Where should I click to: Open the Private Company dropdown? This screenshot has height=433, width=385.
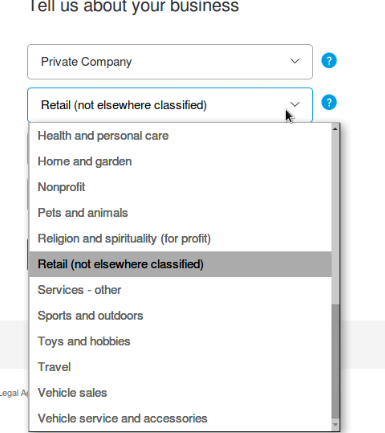pyautogui.click(x=170, y=62)
